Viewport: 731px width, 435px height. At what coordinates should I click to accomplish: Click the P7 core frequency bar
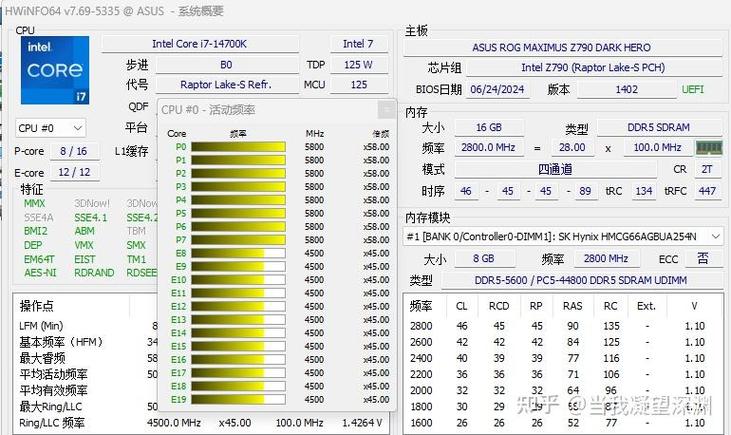(x=238, y=240)
